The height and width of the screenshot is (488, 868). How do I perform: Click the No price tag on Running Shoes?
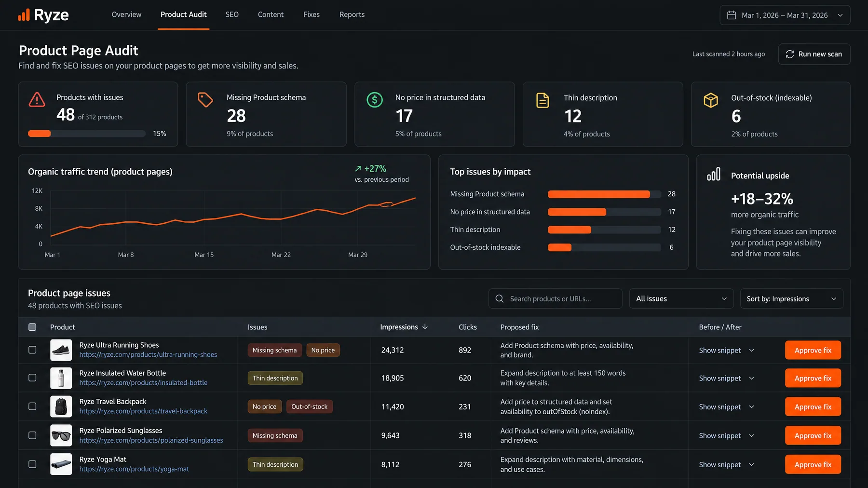point(323,350)
